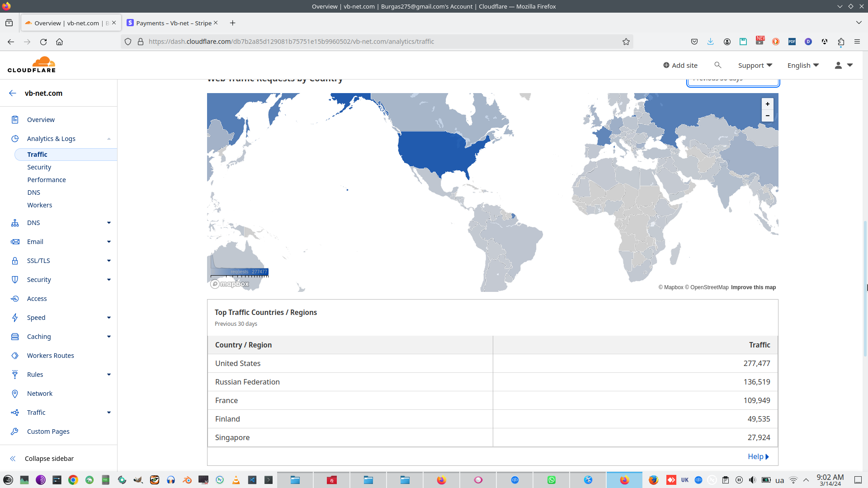Click map zoom out minus button

click(x=767, y=116)
